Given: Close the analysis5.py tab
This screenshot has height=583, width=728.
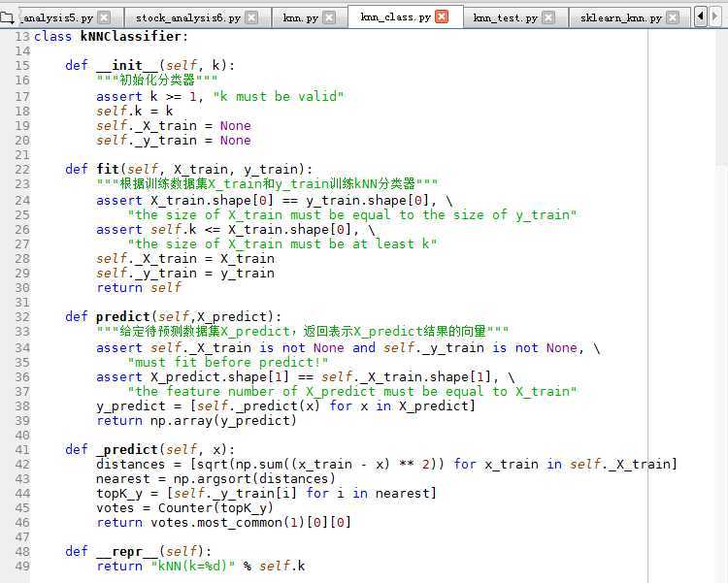Looking at the screenshot, I should click(x=105, y=17).
